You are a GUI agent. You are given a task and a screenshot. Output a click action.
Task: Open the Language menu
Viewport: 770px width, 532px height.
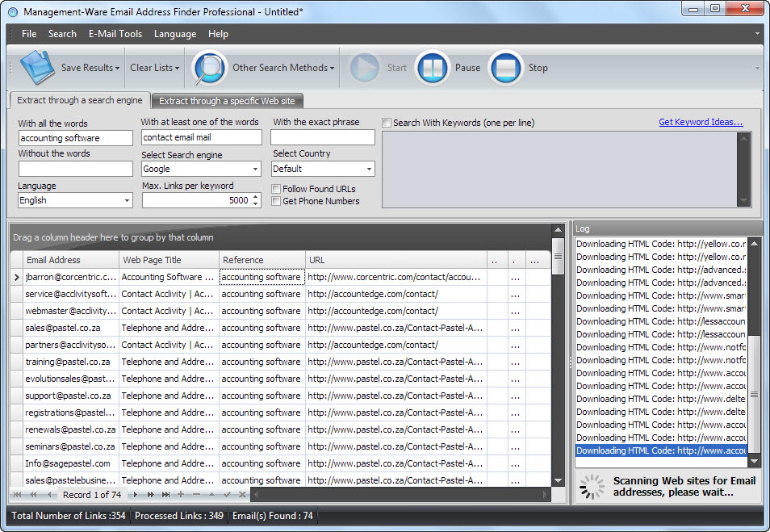click(x=175, y=34)
